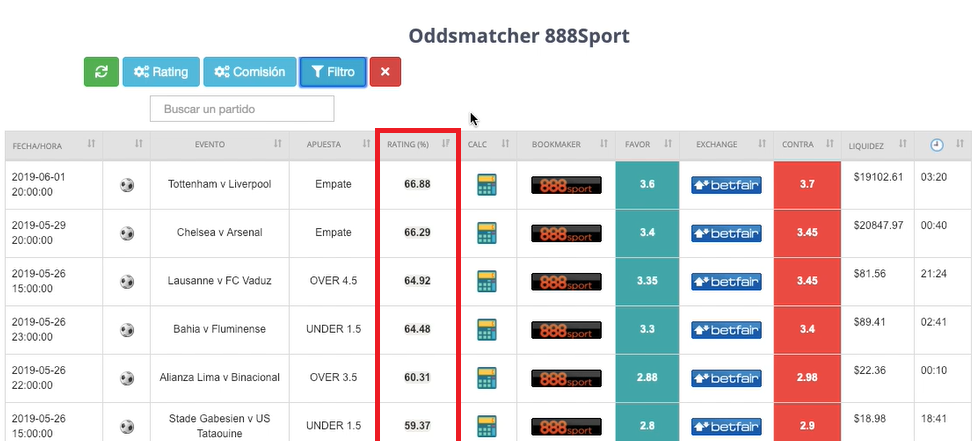Open calculator for Chelsea v Arsenal

tap(487, 233)
